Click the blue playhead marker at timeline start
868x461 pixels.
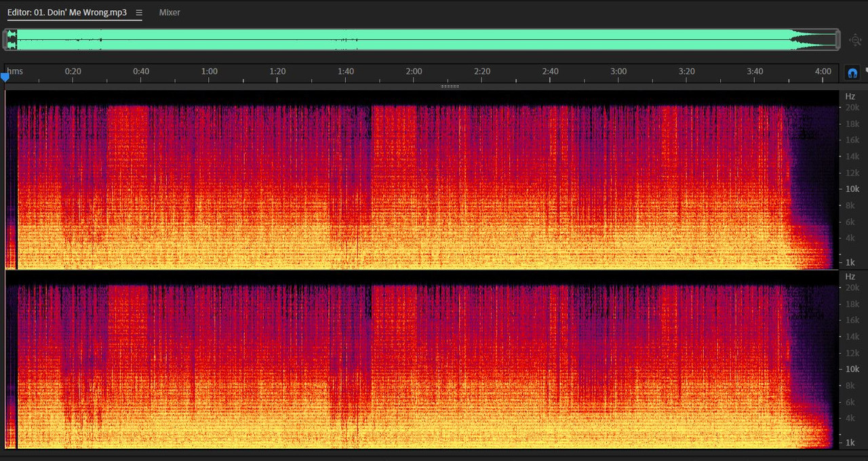pos(5,77)
